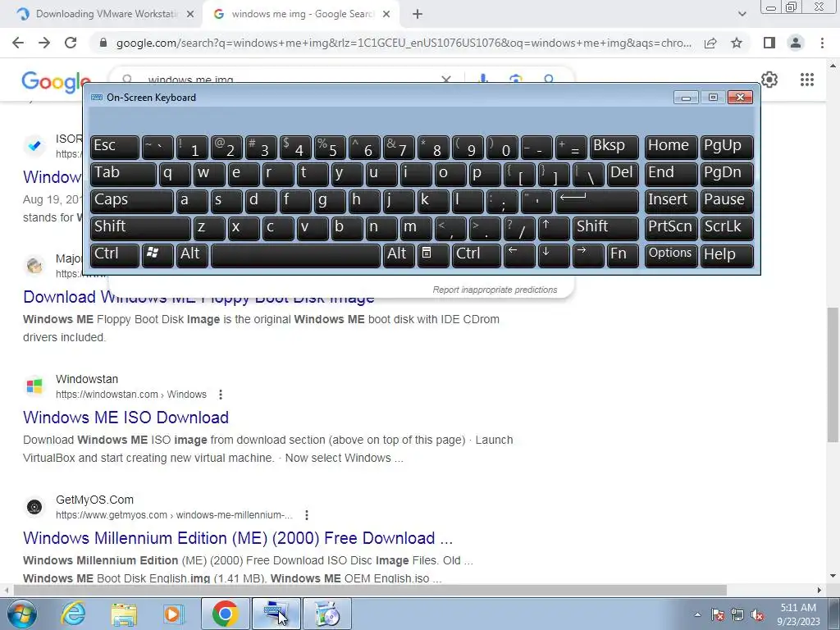
Task: Clear the Google search box text
Action: (445, 80)
